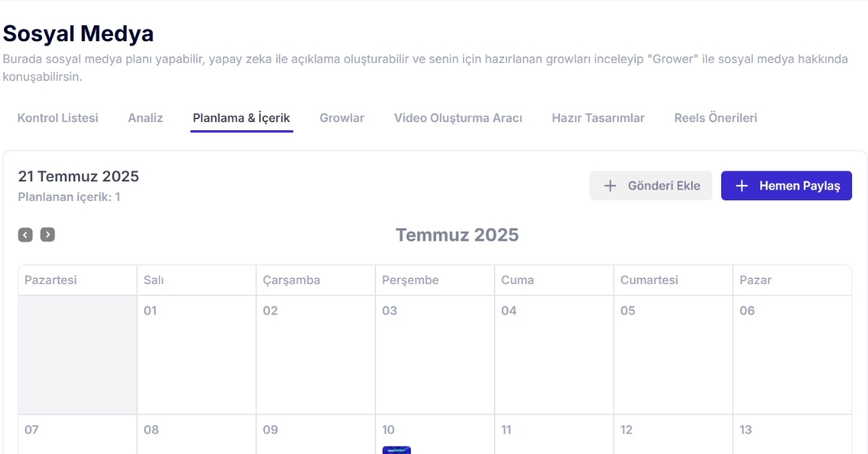Open scheduled post thumbnail on day 10
The image size is (868, 454).
[x=396, y=450]
